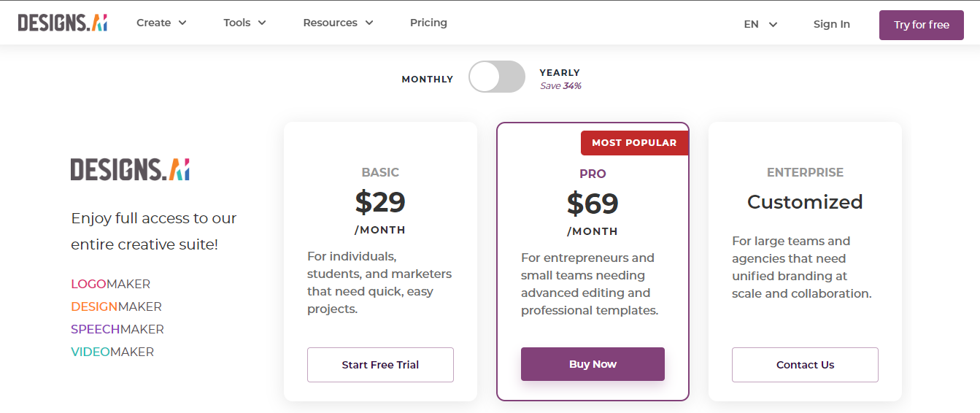The height and width of the screenshot is (413, 980).
Task: Open the Tools dropdown menu
Action: (244, 23)
